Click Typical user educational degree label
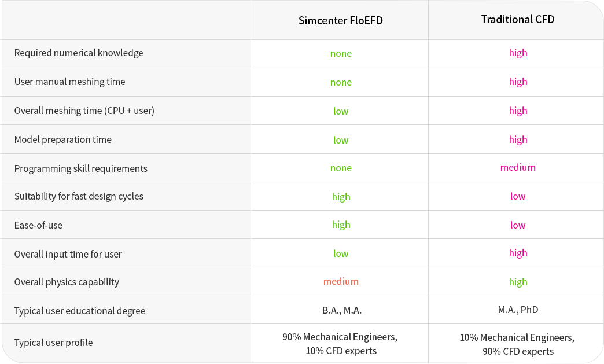The image size is (604, 364). pyautogui.click(x=80, y=311)
